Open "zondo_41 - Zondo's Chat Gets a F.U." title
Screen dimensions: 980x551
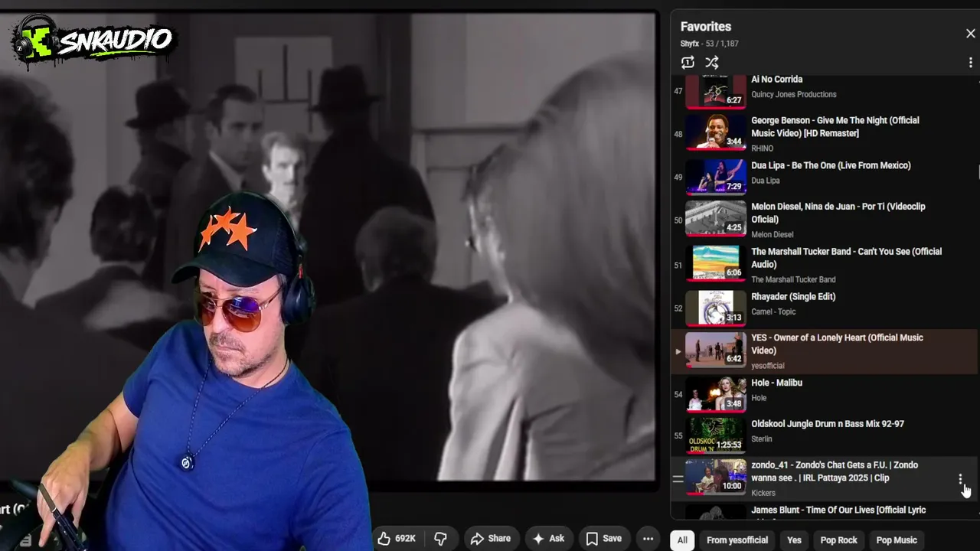(x=835, y=471)
